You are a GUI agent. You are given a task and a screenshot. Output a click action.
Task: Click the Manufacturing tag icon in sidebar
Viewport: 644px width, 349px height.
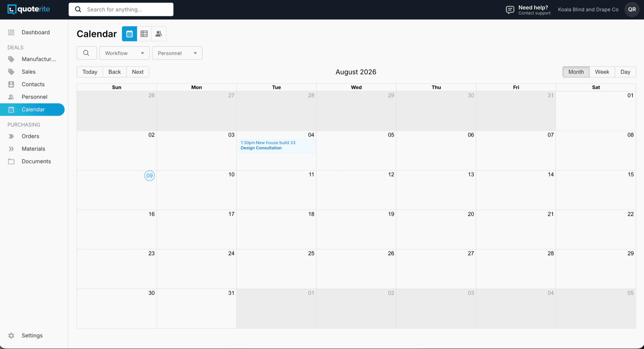click(x=11, y=59)
